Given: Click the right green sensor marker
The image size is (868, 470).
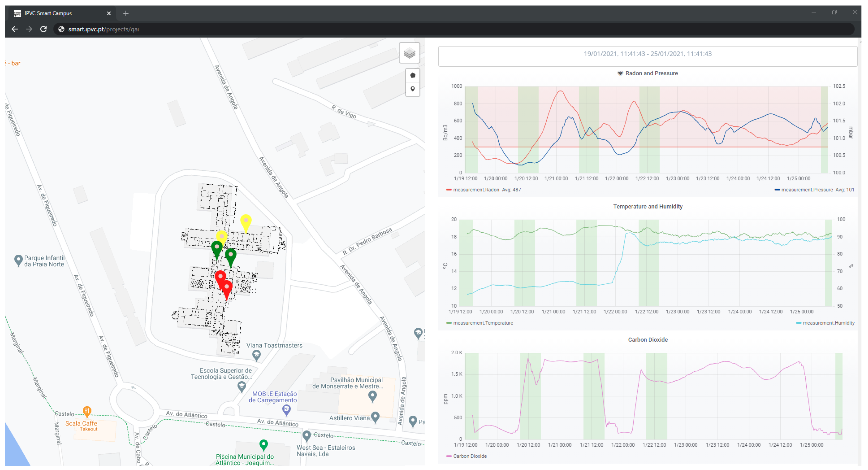Looking at the screenshot, I should [x=230, y=255].
